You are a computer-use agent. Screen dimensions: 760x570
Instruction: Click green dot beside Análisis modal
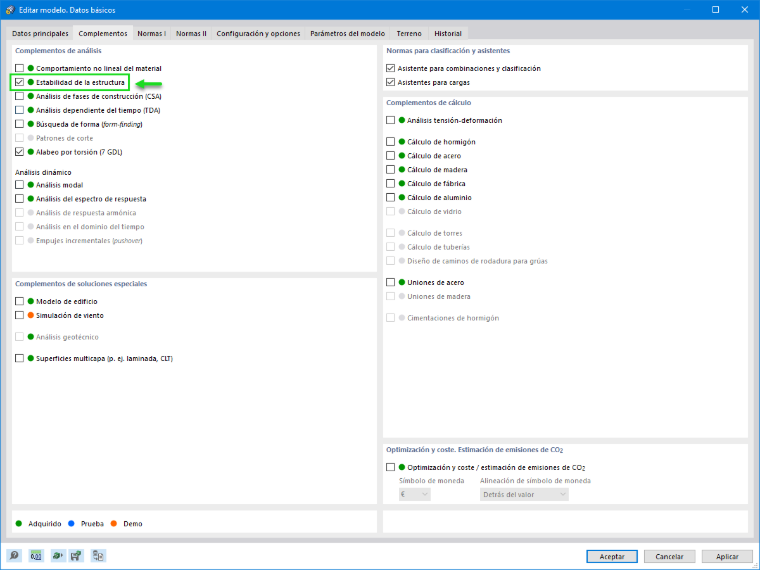coord(31,185)
